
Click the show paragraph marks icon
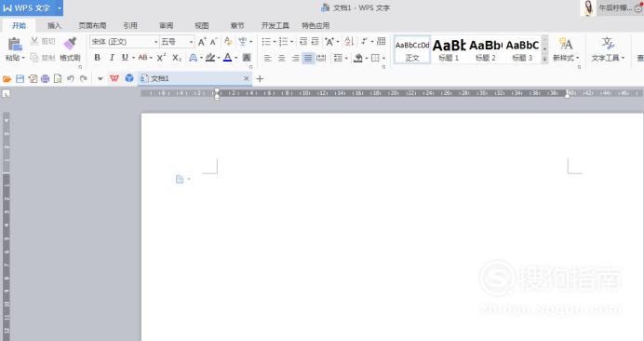(x=364, y=41)
